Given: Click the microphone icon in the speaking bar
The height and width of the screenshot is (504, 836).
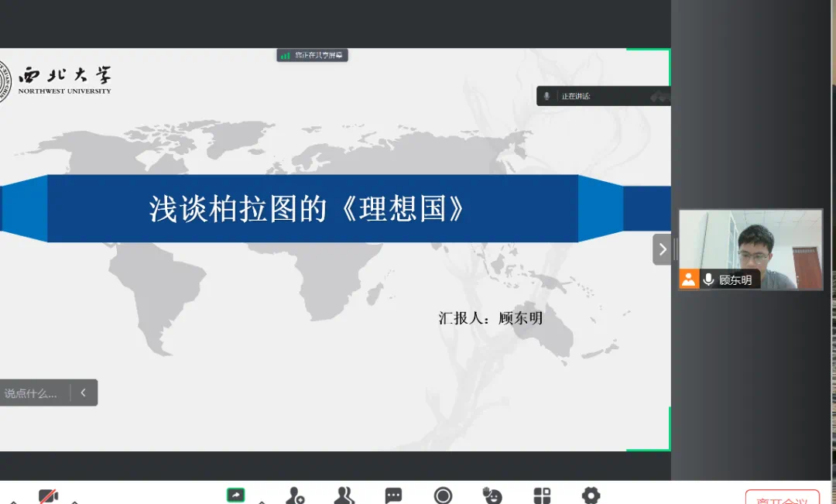Looking at the screenshot, I should (x=546, y=96).
